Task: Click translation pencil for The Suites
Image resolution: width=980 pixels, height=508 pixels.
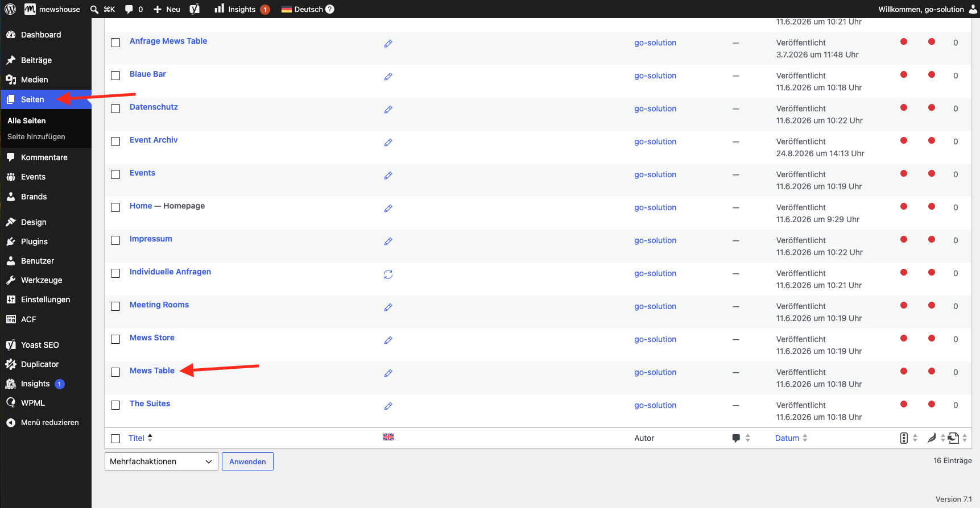Action: coord(388,406)
